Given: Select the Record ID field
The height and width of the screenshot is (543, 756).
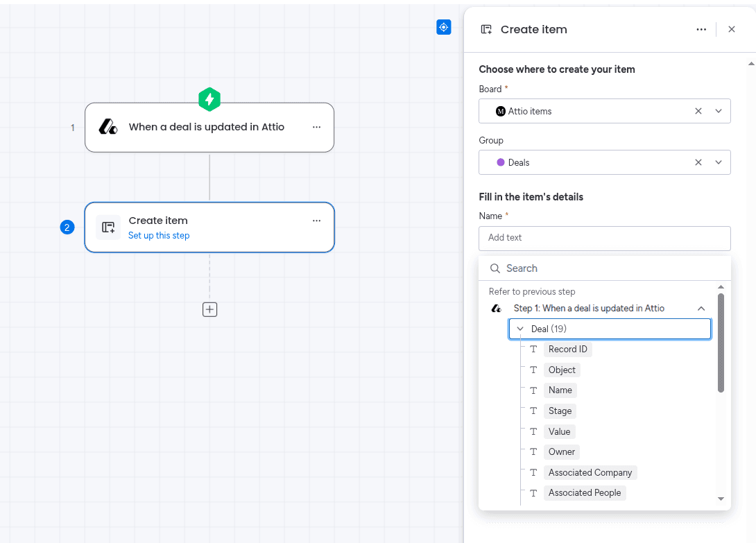Looking at the screenshot, I should pyautogui.click(x=567, y=349).
